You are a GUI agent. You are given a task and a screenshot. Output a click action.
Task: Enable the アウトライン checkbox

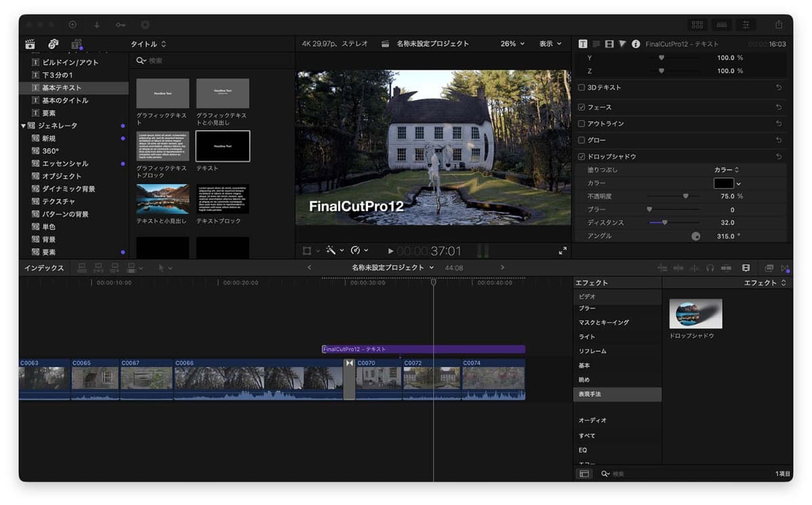(x=582, y=124)
